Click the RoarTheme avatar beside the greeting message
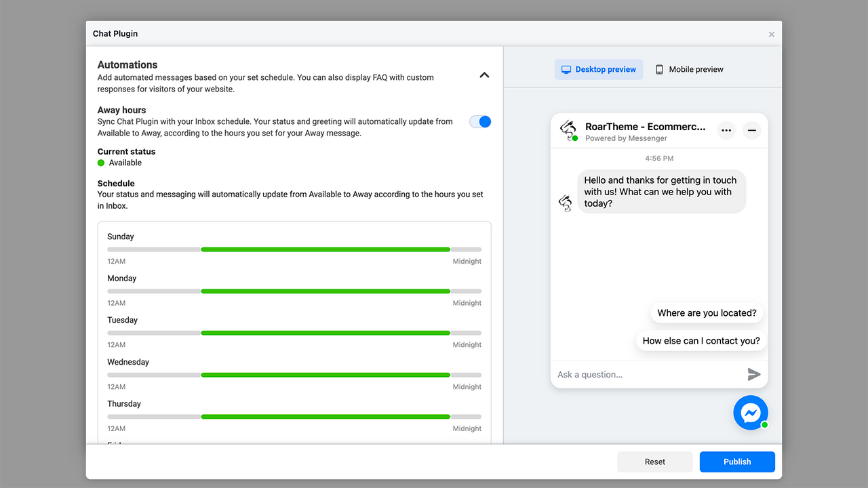This screenshot has height=488, width=868. tap(566, 202)
